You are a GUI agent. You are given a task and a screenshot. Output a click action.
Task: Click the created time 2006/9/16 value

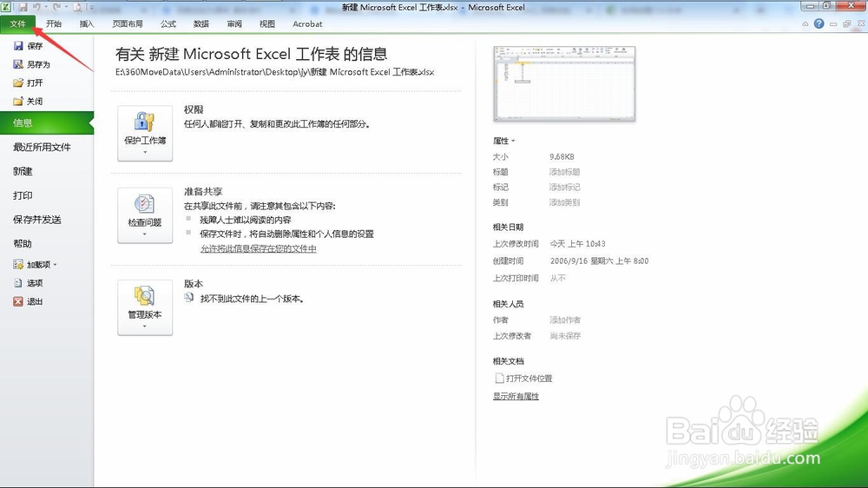(599, 260)
